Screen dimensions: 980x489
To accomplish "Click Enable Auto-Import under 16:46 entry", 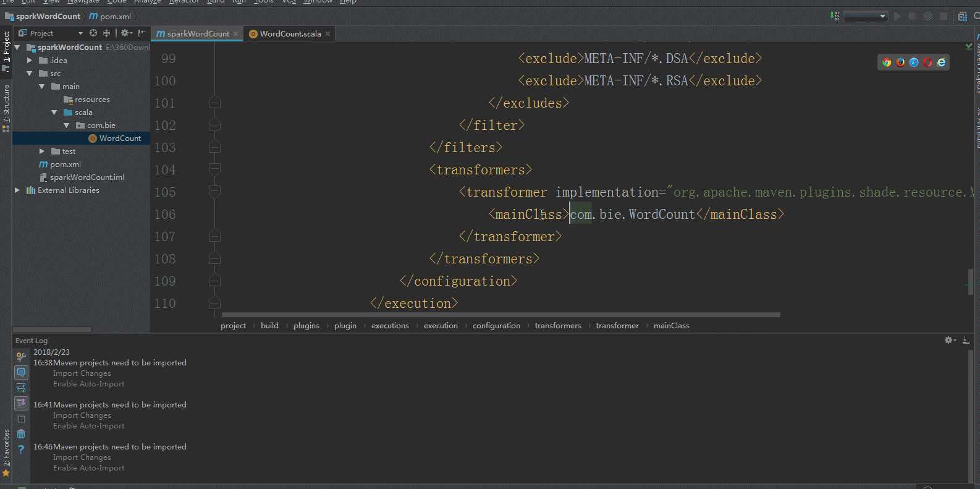I will pos(89,468).
